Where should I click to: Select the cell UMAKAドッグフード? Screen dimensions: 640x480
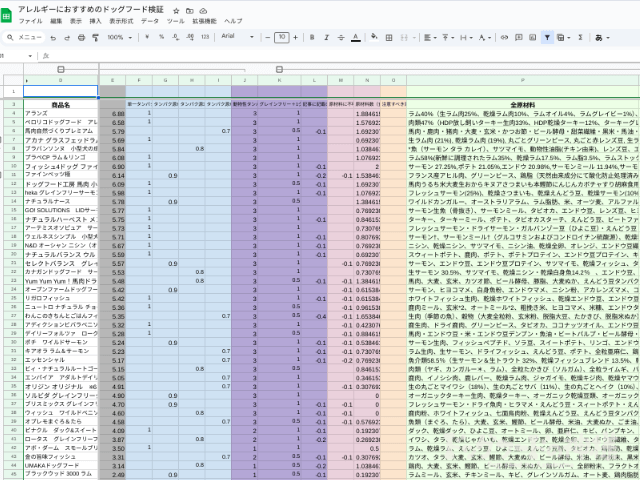tap(61, 465)
